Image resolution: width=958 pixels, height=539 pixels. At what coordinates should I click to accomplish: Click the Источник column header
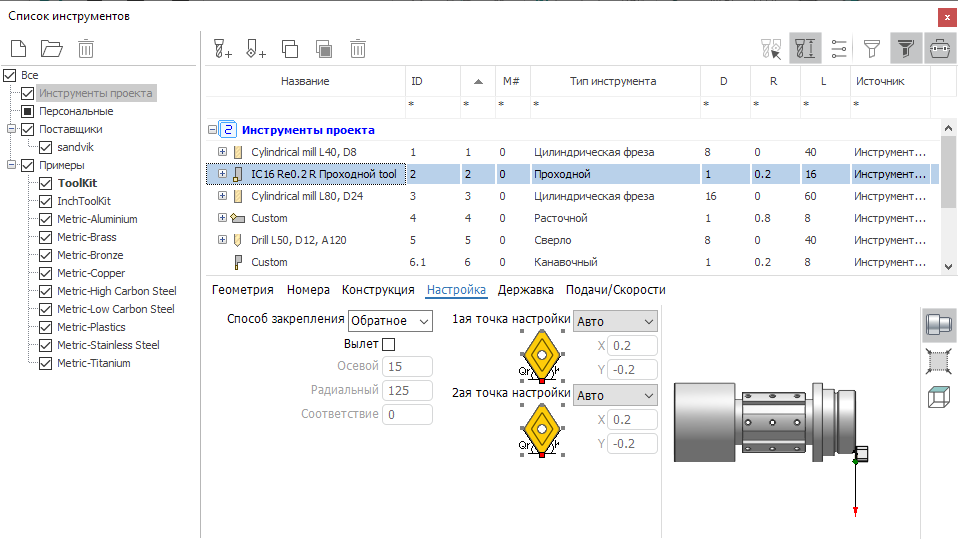879,81
